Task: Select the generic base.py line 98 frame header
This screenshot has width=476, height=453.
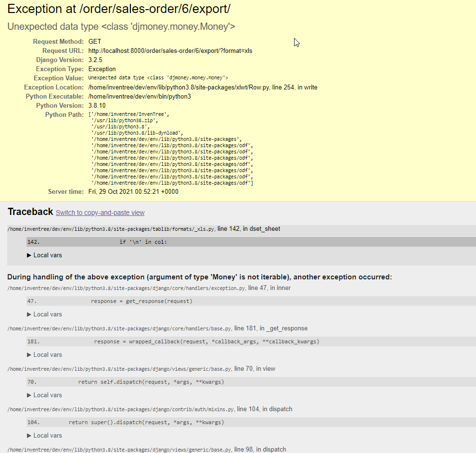Action: (x=144, y=449)
